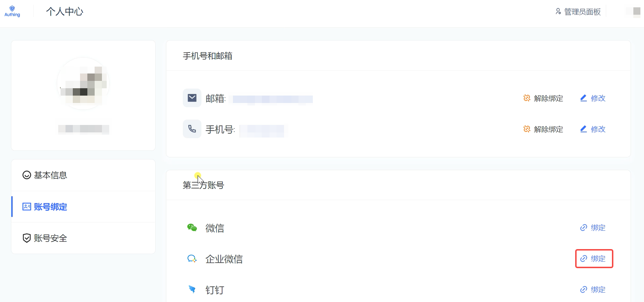Click the Authing logo icon
This screenshot has width=644, height=302.
pyautogui.click(x=12, y=11)
